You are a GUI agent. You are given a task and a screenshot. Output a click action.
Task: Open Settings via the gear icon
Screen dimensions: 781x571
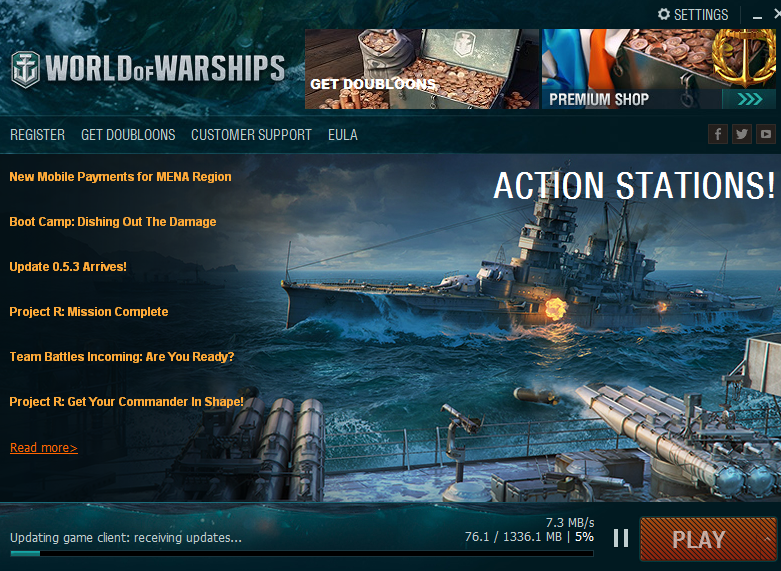(663, 14)
